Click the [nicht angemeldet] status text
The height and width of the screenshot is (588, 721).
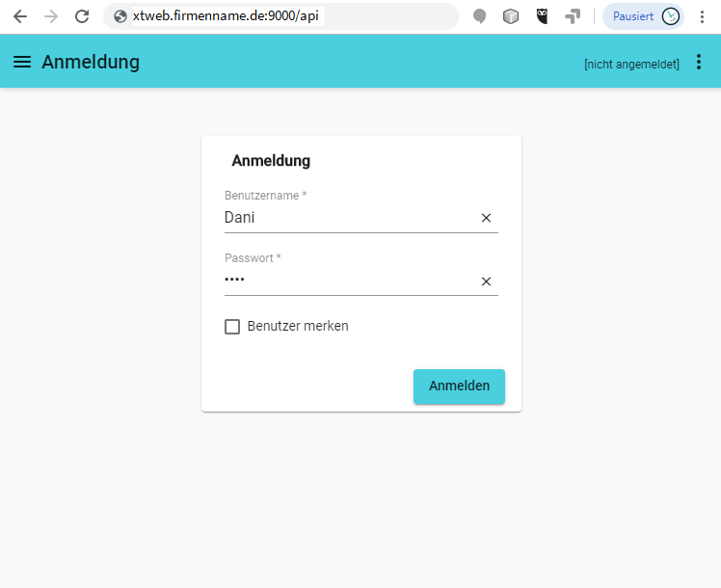coord(631,65)
